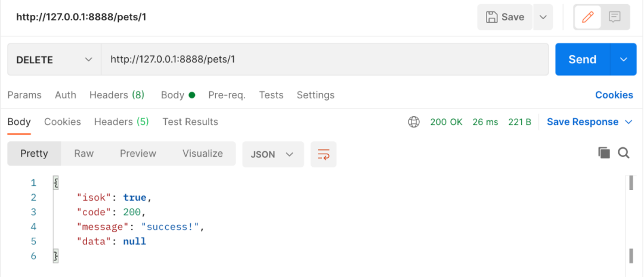This screenshot has width=644, height=277.
Task: Open the Cookies link
Action: click(614, 95)
